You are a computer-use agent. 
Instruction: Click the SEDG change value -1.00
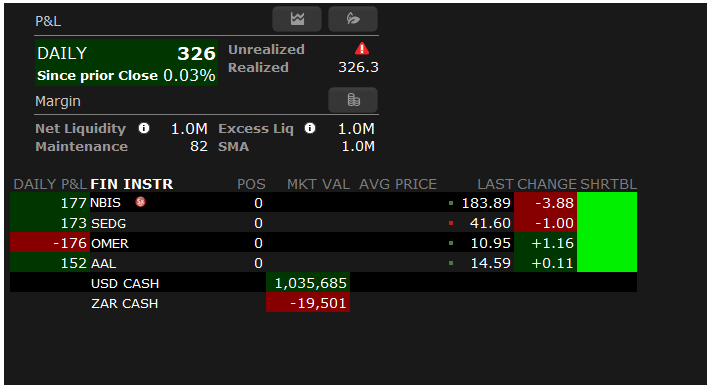(x=554, y=223)
